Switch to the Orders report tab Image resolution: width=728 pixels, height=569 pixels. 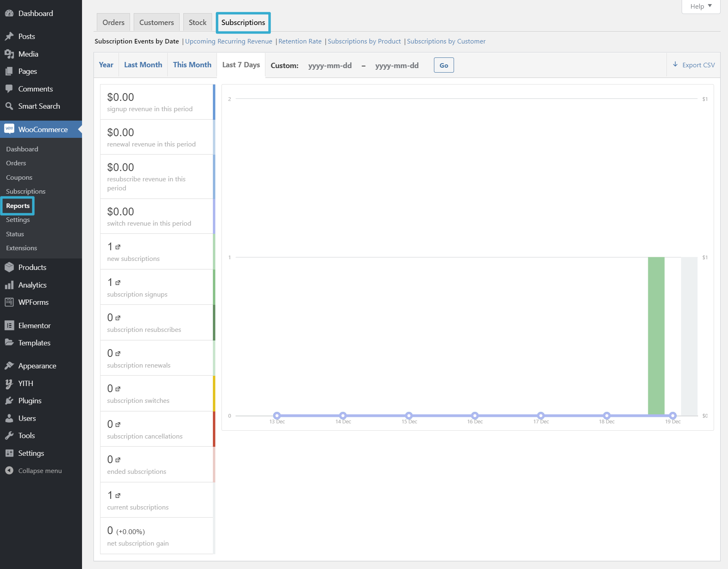[x=113, y=22]
